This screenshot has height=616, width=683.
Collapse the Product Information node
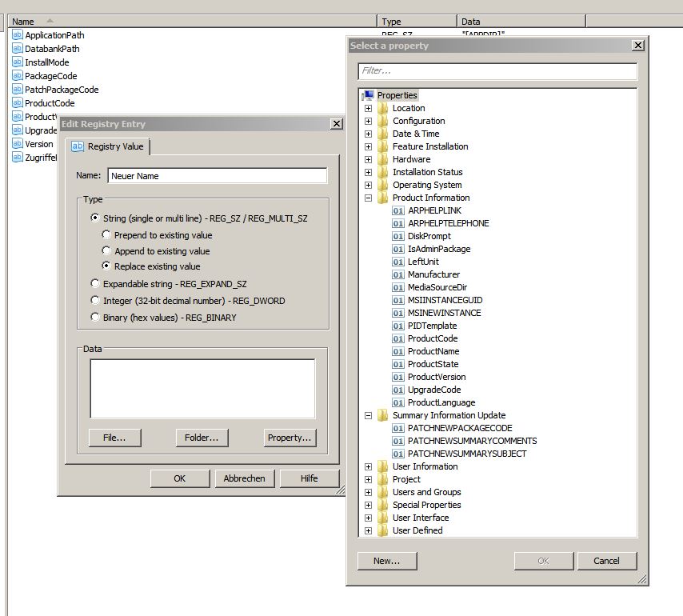pos(368,198)
